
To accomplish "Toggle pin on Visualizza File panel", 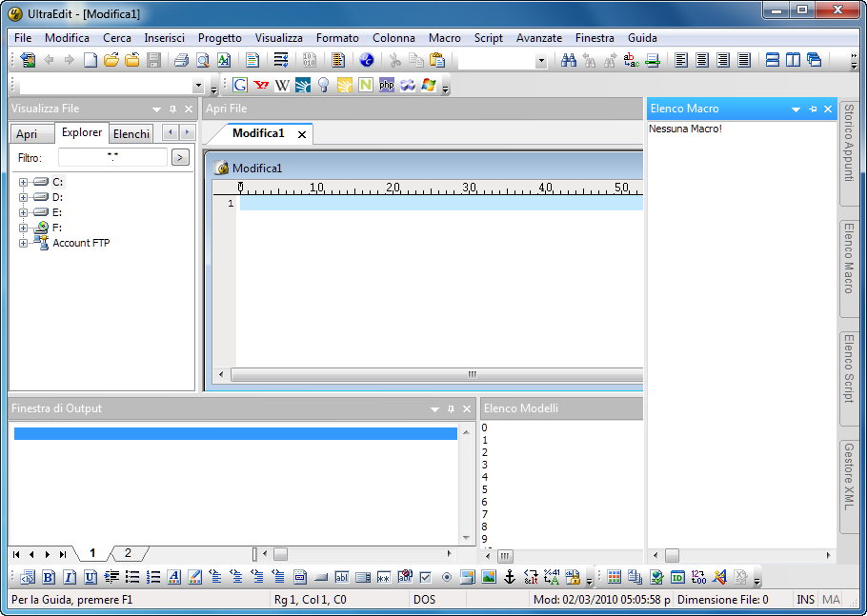I will [172, 109].
